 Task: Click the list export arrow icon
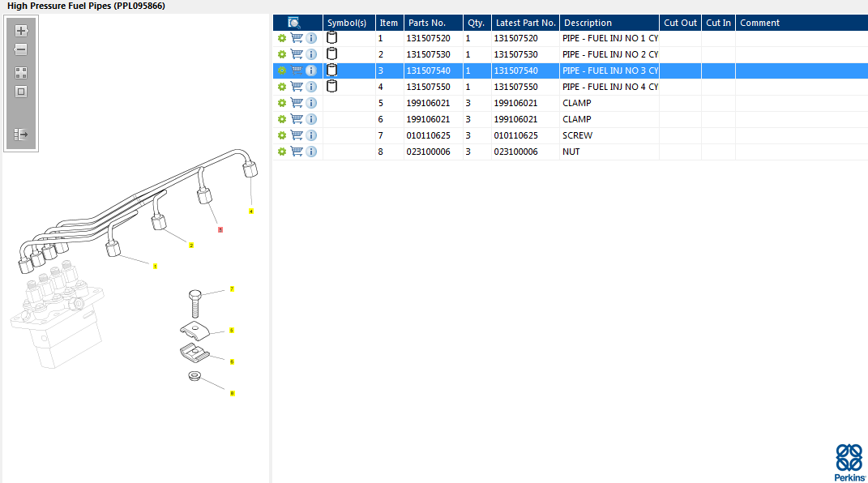pos(21,135)
